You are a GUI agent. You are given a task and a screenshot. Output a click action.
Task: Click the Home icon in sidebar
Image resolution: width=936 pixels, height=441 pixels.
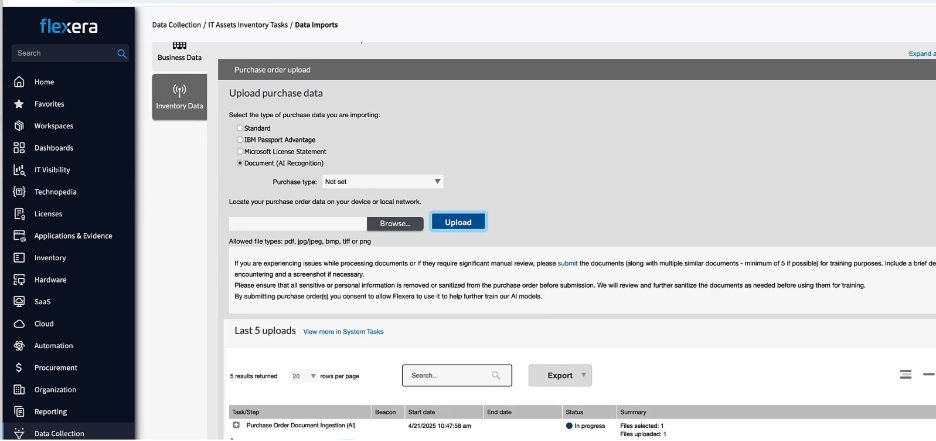tap(19, 82)
